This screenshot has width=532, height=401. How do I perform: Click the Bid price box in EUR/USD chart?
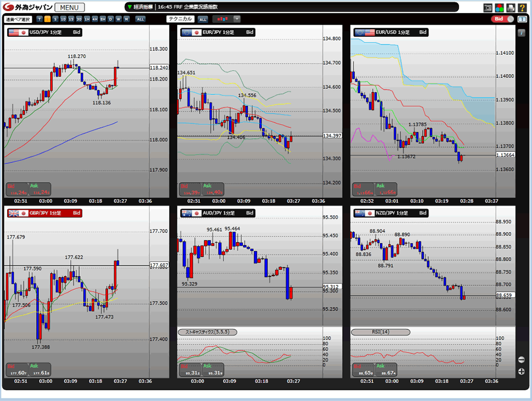(x=363, y=189)
